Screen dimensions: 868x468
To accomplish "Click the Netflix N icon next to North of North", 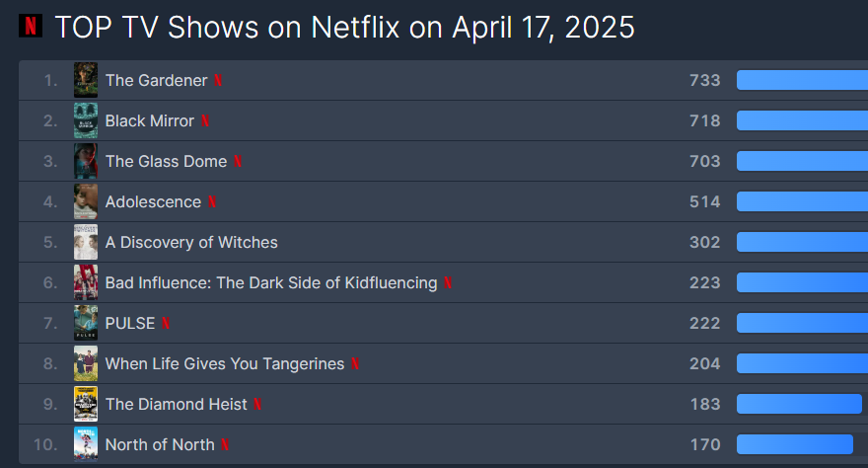I will tap(225, 445).
